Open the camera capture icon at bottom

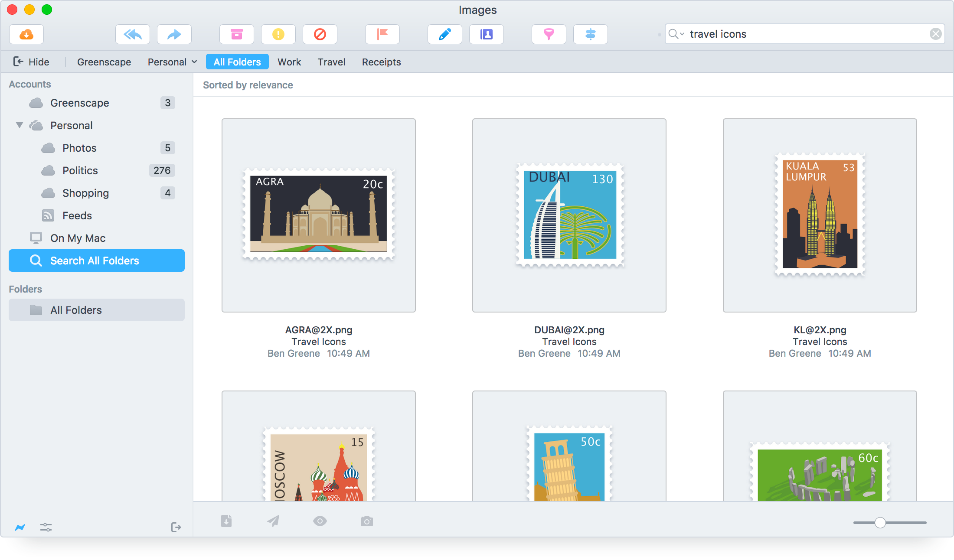point(366,521)
